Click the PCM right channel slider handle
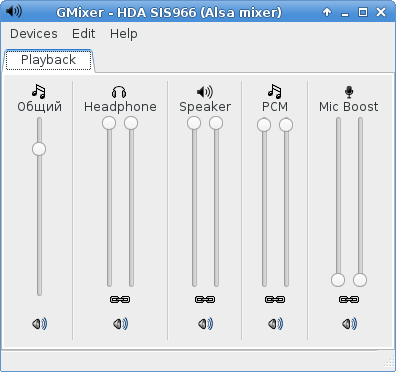The image size is (396, 372). [286, 125]
